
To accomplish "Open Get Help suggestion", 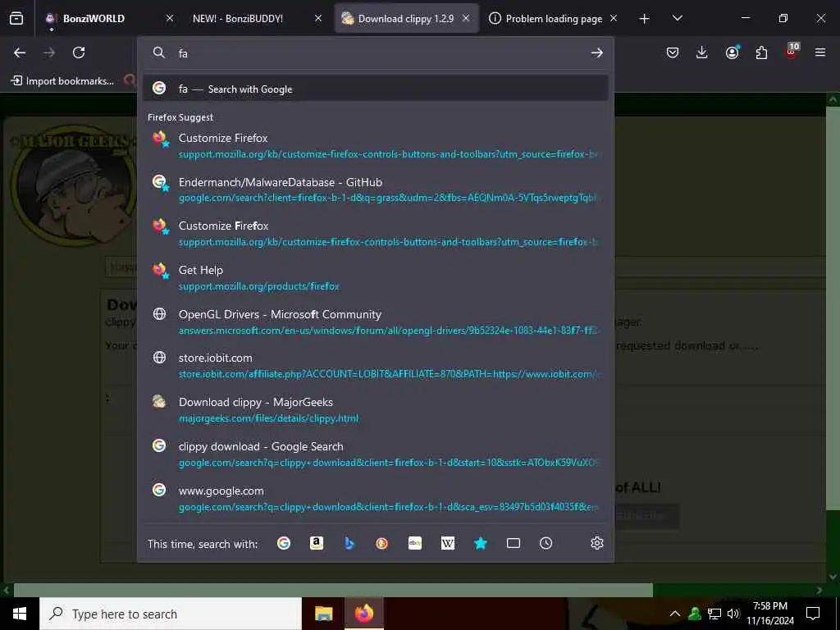I will tap(376, 278).
